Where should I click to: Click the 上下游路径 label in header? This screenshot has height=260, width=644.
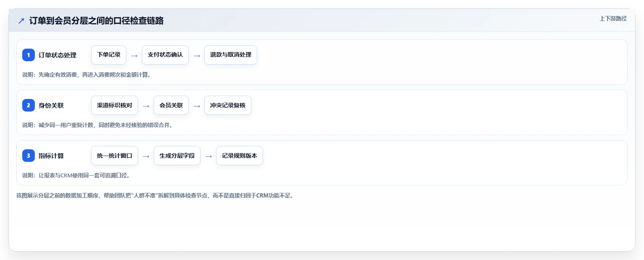[613, 18]
